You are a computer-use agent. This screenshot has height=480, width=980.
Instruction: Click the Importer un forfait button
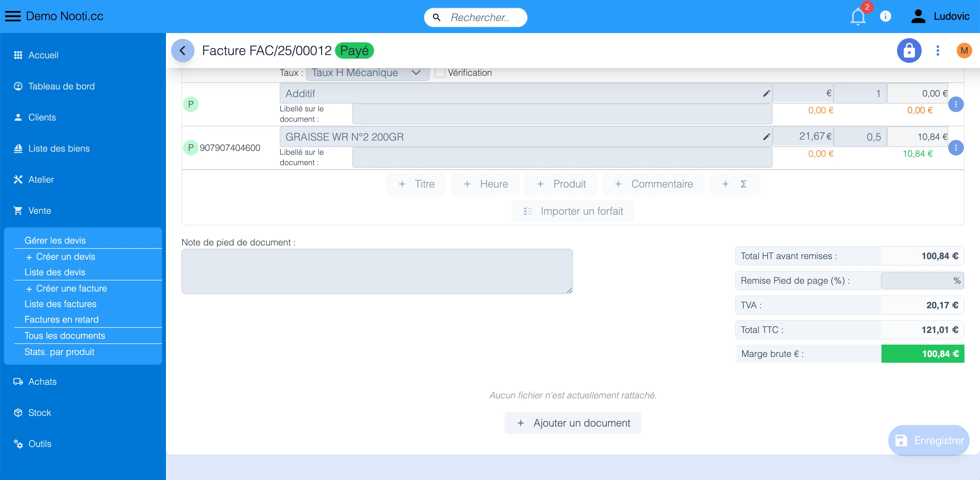click(573, 211)
